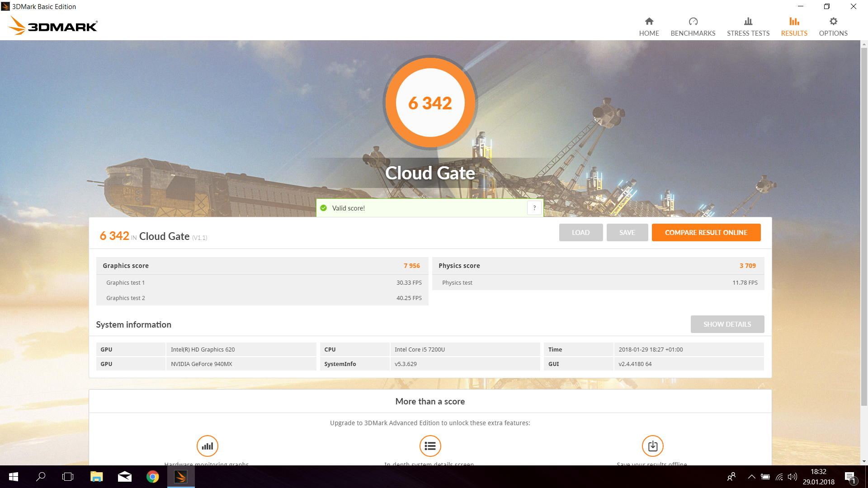The height and width of the screenshot is (488, 868).
Task: Click the System information heading
Action: pyautogui.click(x=133, y=324)
